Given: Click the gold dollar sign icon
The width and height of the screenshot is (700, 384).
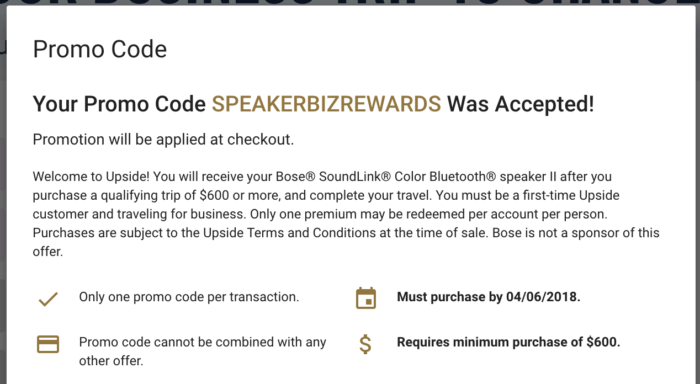Looking at the screenshot, I should point(365,344).
